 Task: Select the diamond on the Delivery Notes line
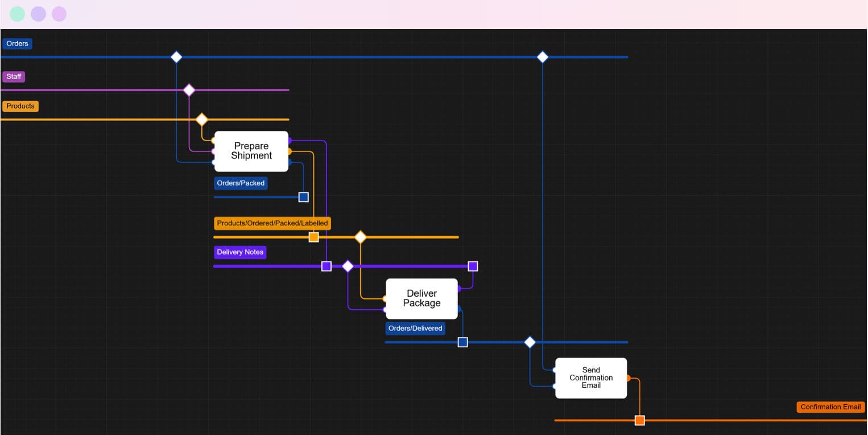348,266
